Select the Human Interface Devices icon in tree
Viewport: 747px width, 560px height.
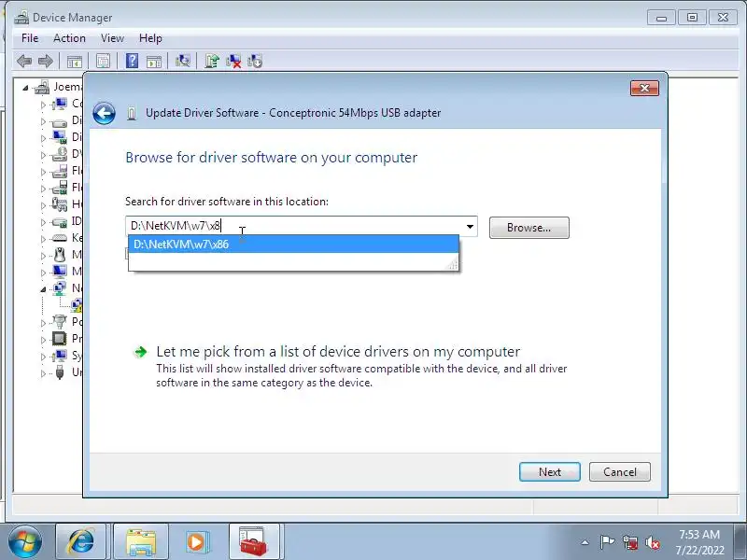pos(60,204)
